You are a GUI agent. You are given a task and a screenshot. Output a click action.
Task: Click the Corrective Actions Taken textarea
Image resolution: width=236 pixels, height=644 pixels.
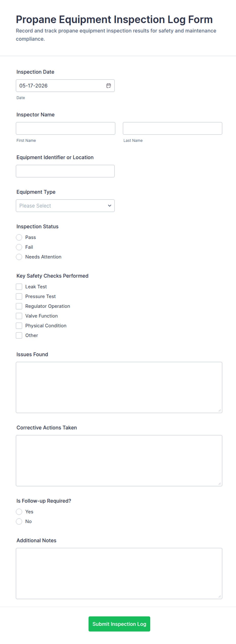tap(119, 461)
